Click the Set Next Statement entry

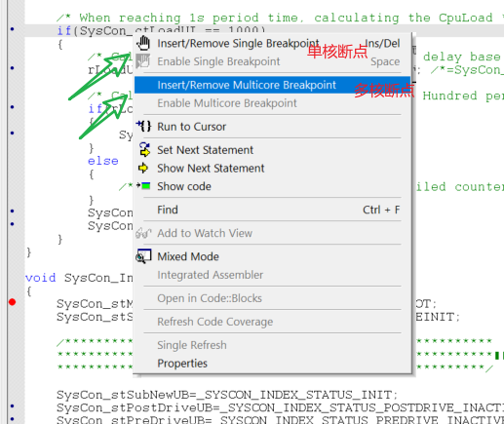click(x=272, y=150)
